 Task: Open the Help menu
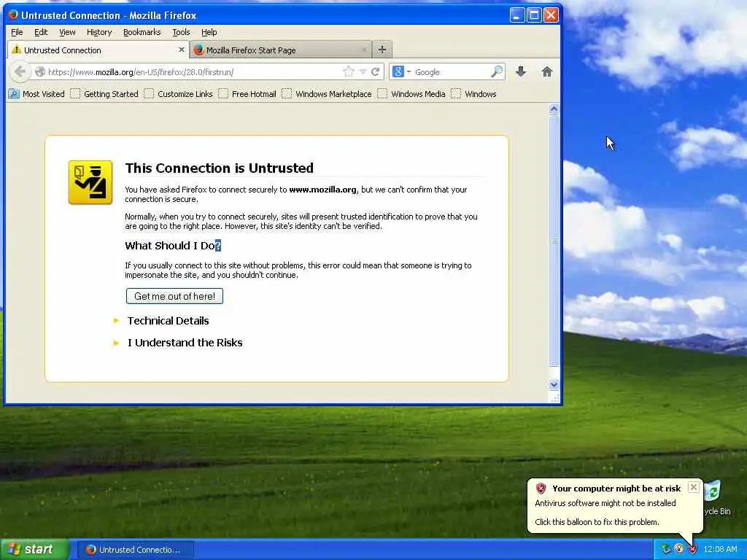pyautogui.click(x=209, y=32)
